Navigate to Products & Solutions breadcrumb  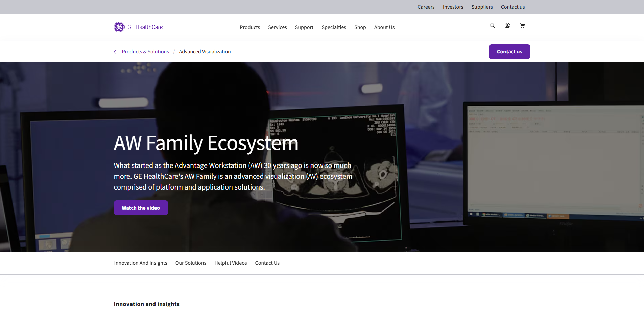pyautogui.click(x=145, y=52)
